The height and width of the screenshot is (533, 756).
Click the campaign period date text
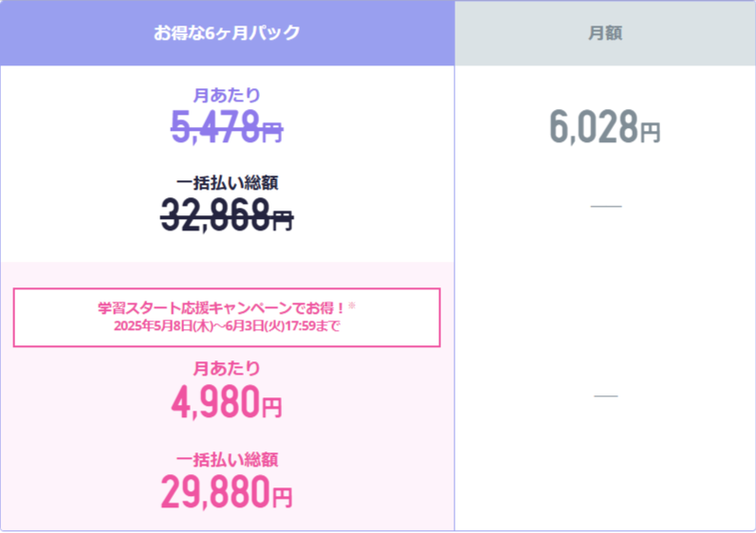pos(227,326)
